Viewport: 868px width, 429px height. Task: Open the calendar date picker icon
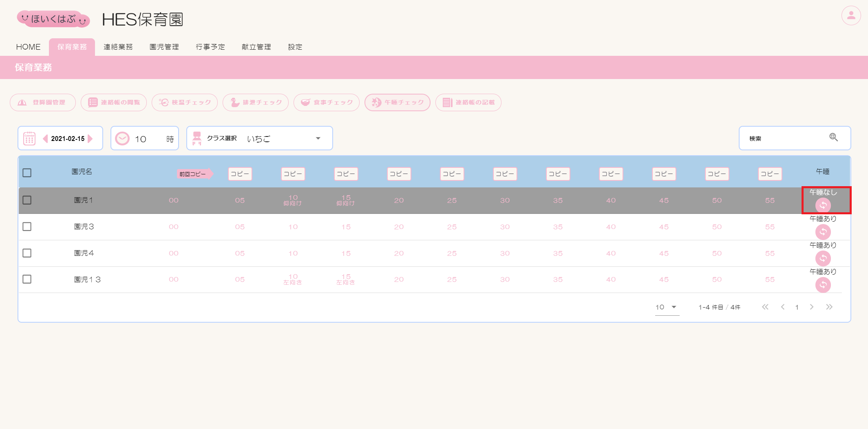pyautogui.click(x=29, y=139)
